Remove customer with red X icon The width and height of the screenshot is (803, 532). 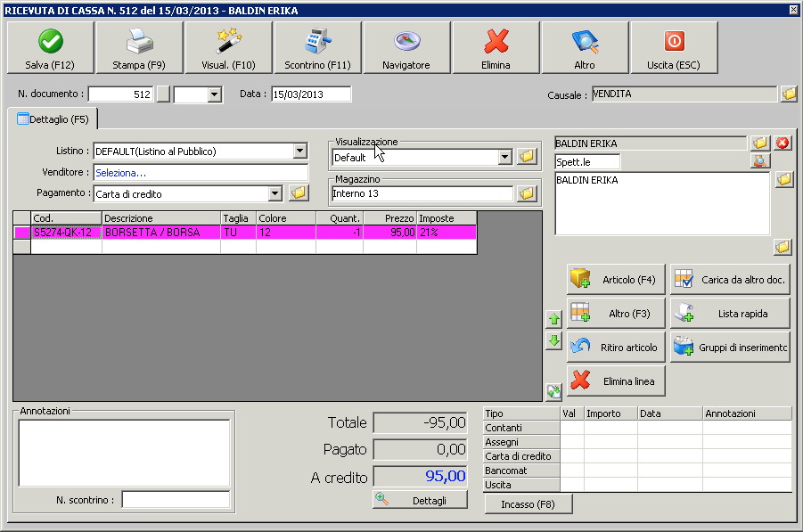coord(783,143)
